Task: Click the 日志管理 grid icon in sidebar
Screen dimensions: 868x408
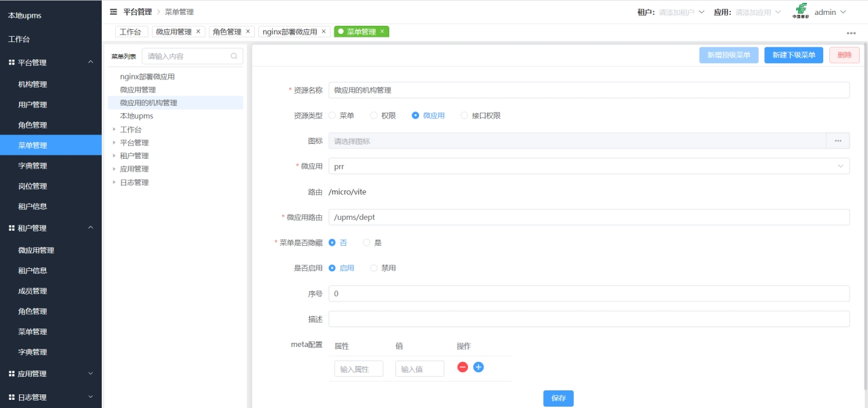Action: click(x=12, y=397)
